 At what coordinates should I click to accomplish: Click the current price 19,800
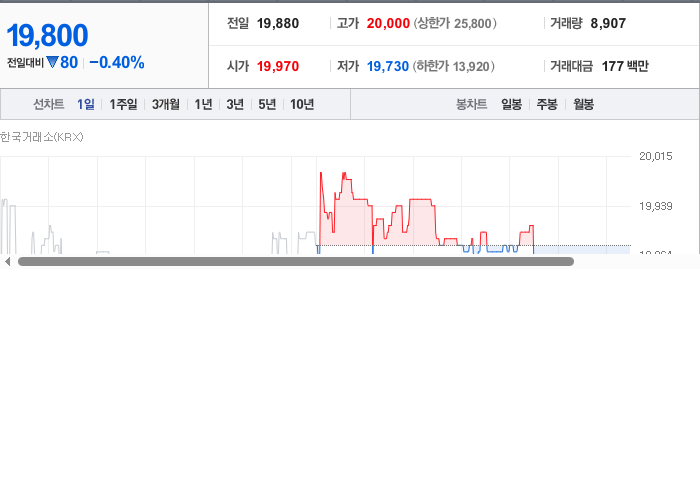[47, 35]
